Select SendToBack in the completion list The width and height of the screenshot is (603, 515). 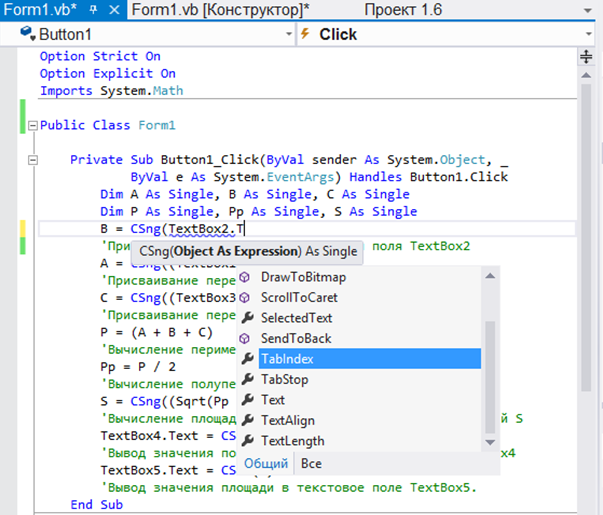coord(296,338)
